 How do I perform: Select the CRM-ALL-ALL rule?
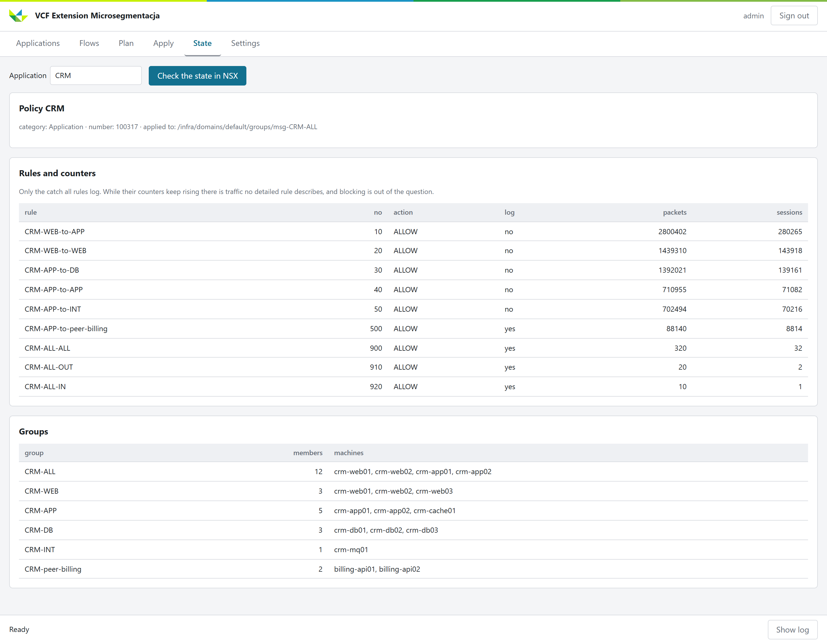click(413, 348)
